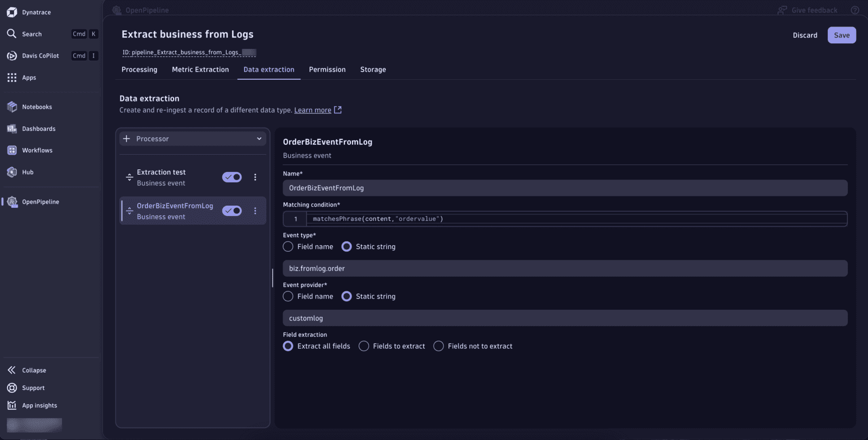The image size is (868, 440).
Task: Disable the OrderBizEventFromLog processor toggle
Action: [232, 211]
